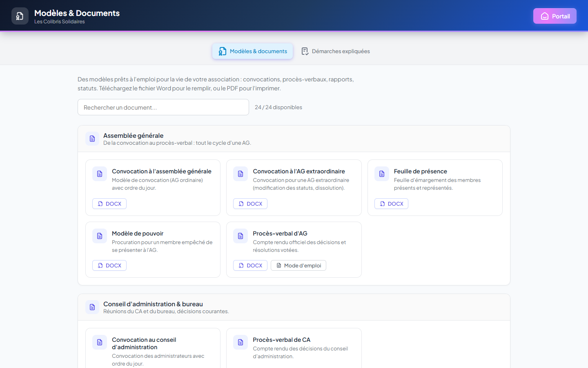Viewport: 588px width, 368px height.
Task: Open Mode d'emploi for Procès-verbal d'AG
Action: 298,265
